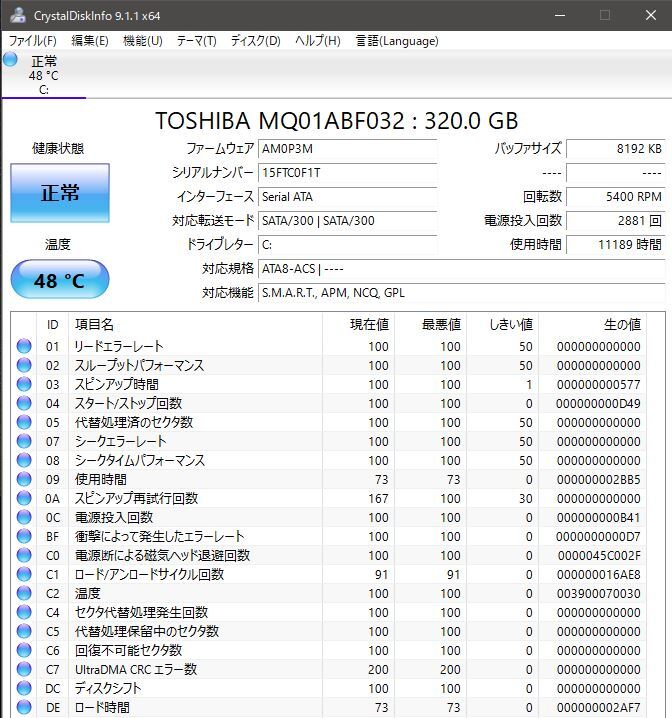Screen dimensions: 672x718
Task: Click current value 167 in スピンアップ再試行回数 row
Action: click(378, 499)
